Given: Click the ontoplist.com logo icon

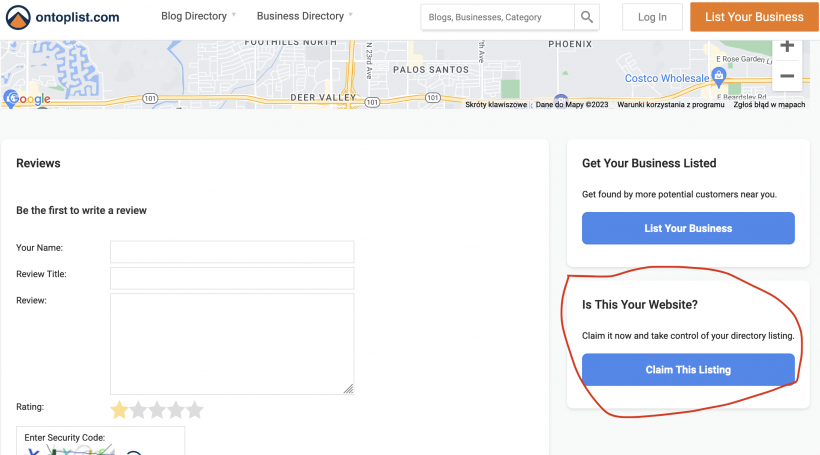Looking at the screenshot, I should pos(19,17).
